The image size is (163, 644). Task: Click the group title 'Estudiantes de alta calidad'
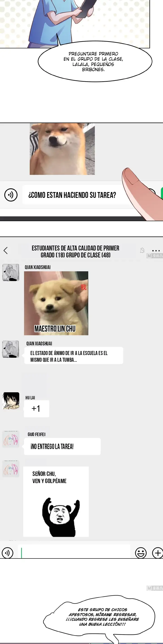tap(75, 252)
